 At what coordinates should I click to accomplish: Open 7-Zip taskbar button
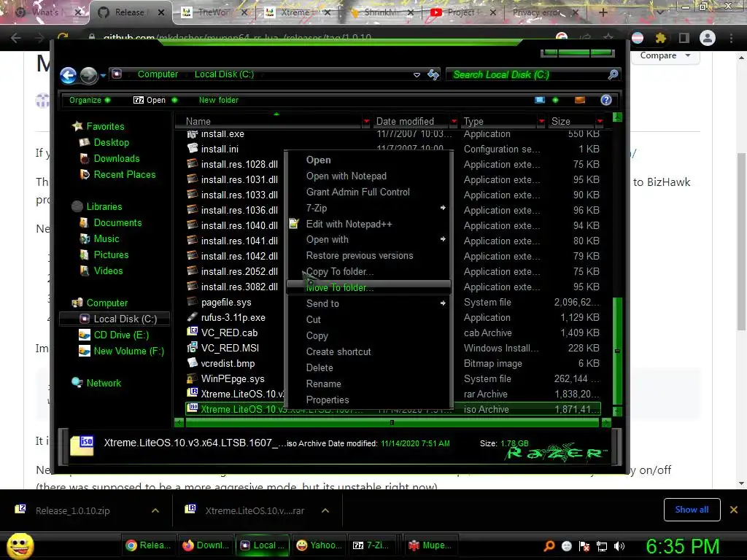pyautogui.click(x=371, y=545)
